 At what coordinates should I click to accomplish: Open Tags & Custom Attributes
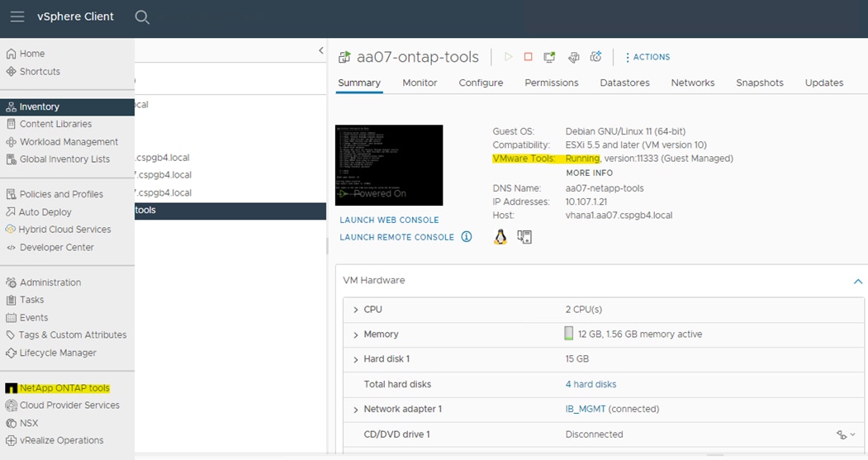click(73, 335)
